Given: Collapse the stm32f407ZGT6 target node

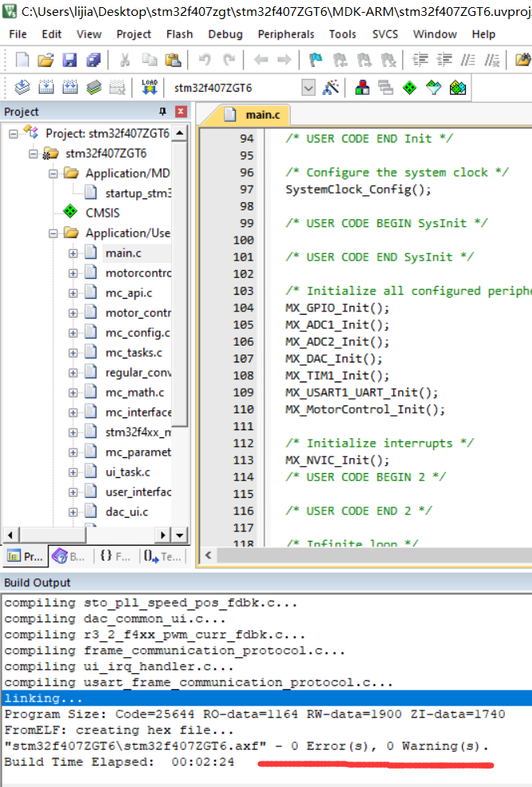Looking at the screenshot, I should (x=33, y=154).
